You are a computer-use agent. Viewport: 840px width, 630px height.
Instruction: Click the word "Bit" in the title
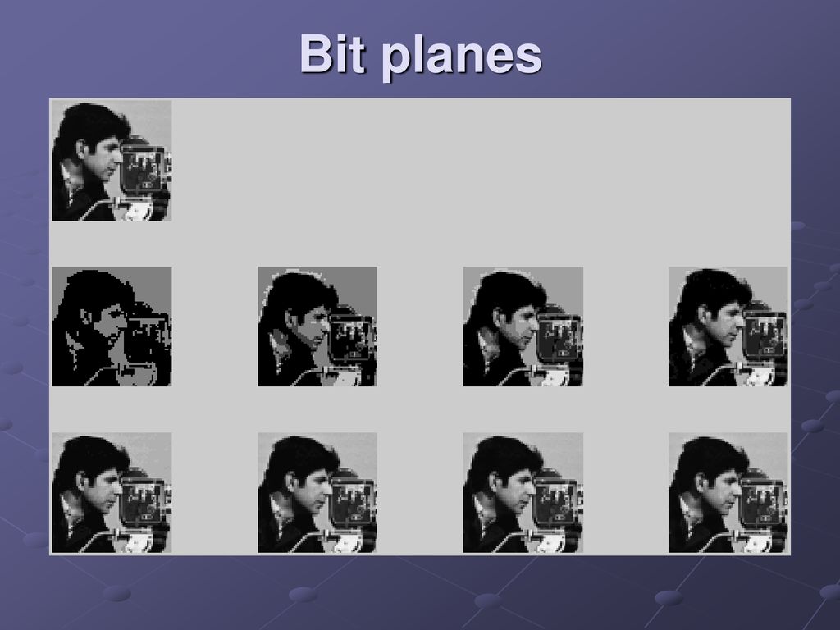point(333,53)
